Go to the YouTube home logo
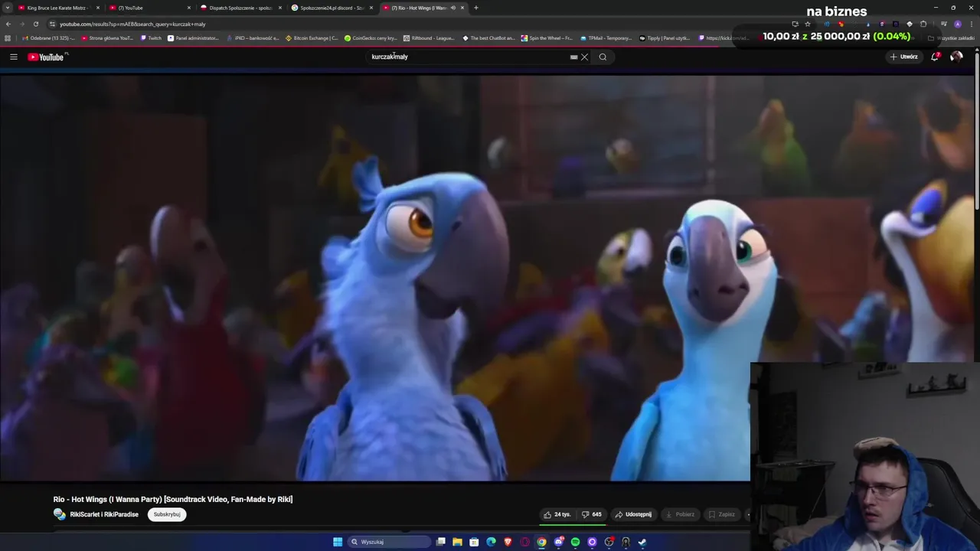 point(47,57)
